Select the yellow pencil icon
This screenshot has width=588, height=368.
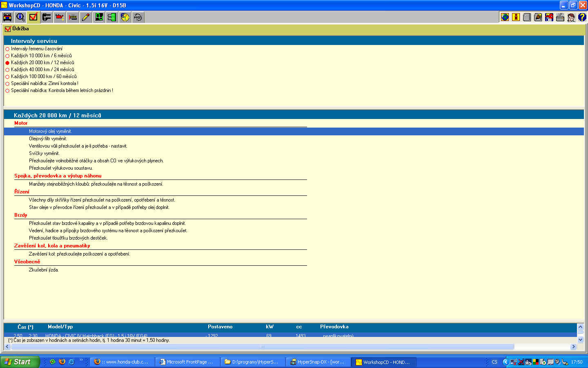86,17
